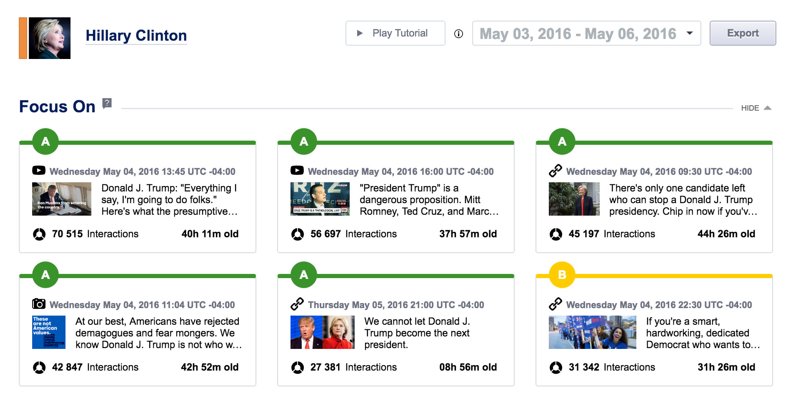794x403 pixels.
Task: Click the A grade badge on the 27 381 interactions card
Action: [304, 275]
